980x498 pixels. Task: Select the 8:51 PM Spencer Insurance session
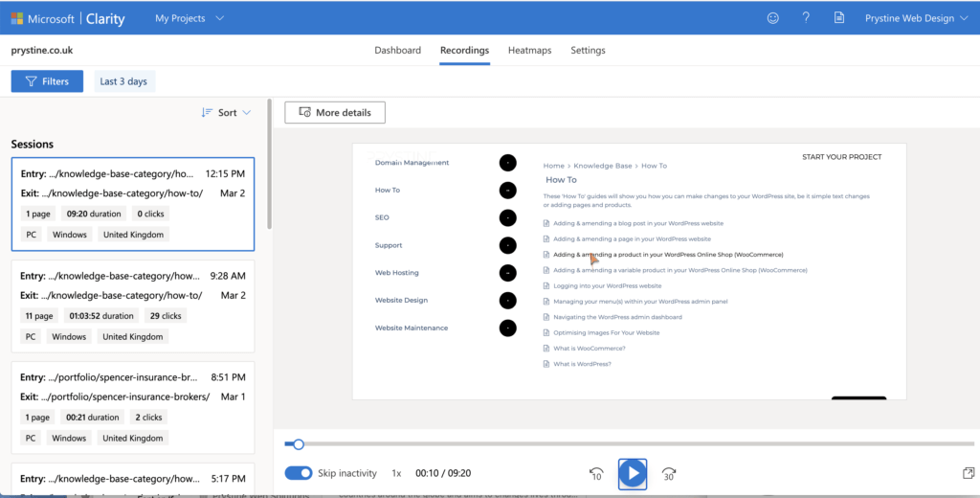point(132,407)
